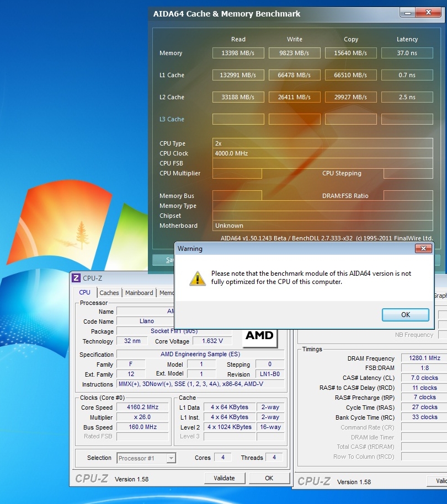The image size is (447, 504).
Task: Click L1 Cache Read value 132991 MB/s
Action: click(238, 75)
